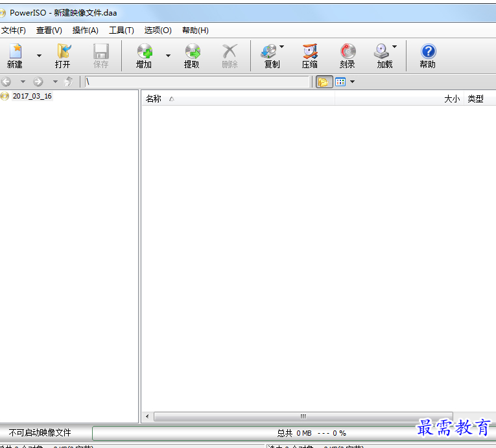Click the horizontal scrollbar thumb
This screenshot has width=496, height=448.
point(303,416)
